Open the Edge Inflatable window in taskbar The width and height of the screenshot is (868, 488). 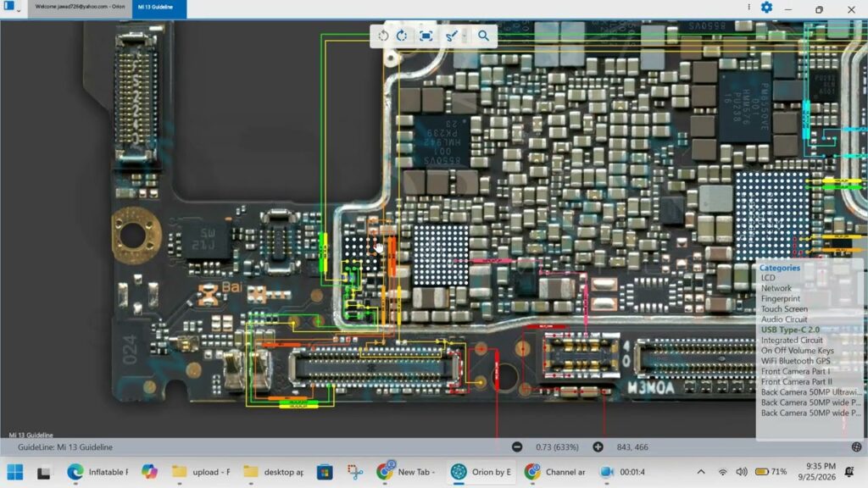click(x=97, y=472)
